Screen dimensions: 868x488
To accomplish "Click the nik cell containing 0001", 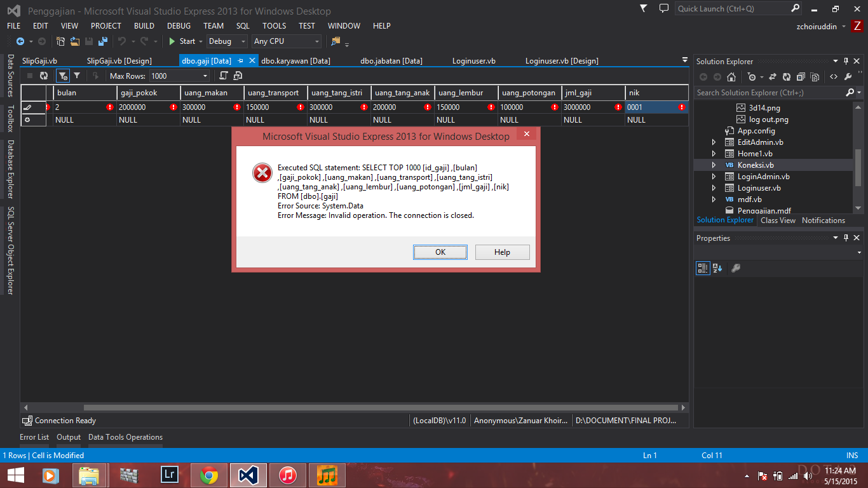I will [x=656, y=107].
